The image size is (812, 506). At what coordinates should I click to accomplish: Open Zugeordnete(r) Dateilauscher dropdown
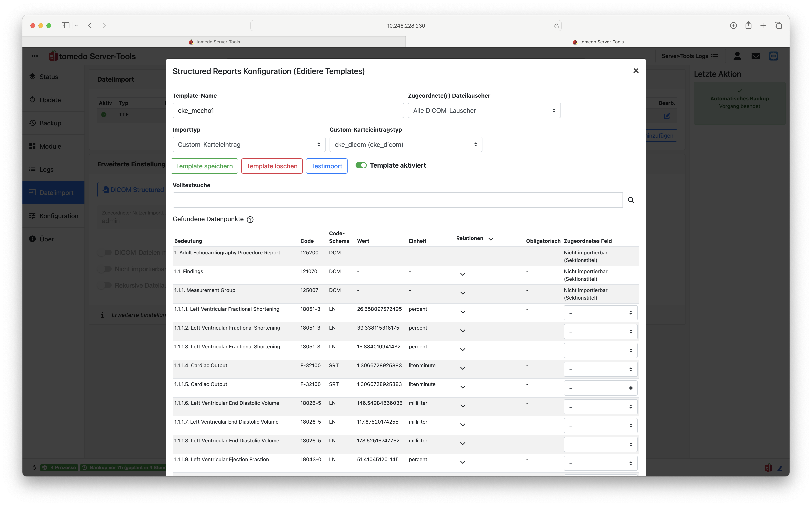(x=484, y=110)
